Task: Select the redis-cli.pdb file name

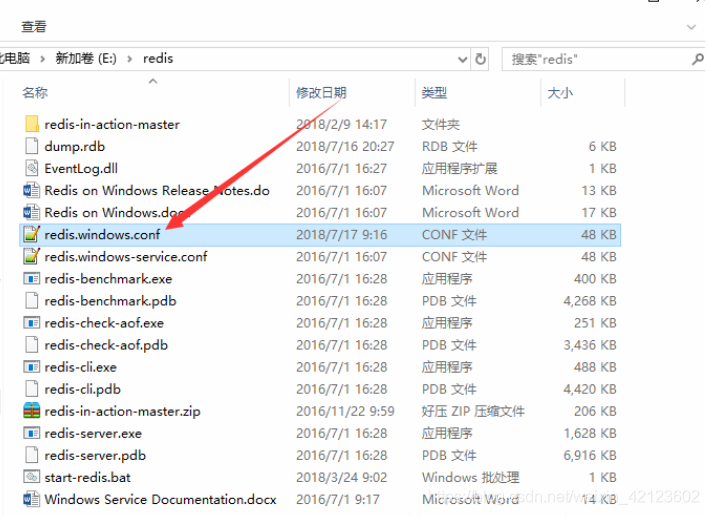Action: pos(82,389)
